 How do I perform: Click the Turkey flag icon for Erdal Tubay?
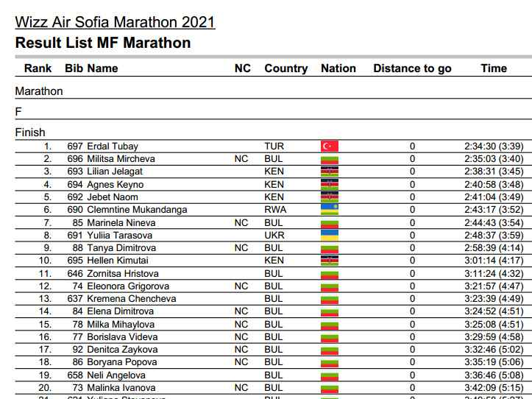coord(330,146)
